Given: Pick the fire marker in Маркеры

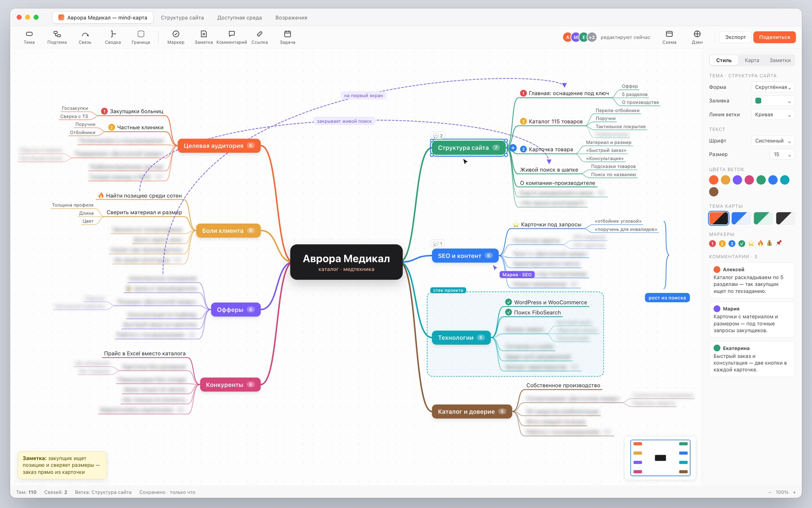Looking at the screenshot, I should pyautogui.click(x=760, y=243).
